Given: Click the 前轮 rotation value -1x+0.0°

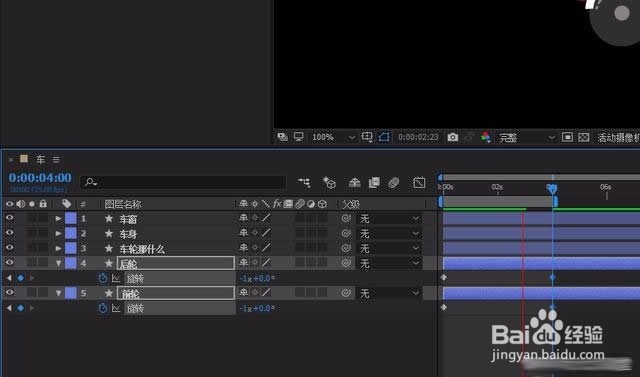Looking at the screenshot, I should [257, 308].
